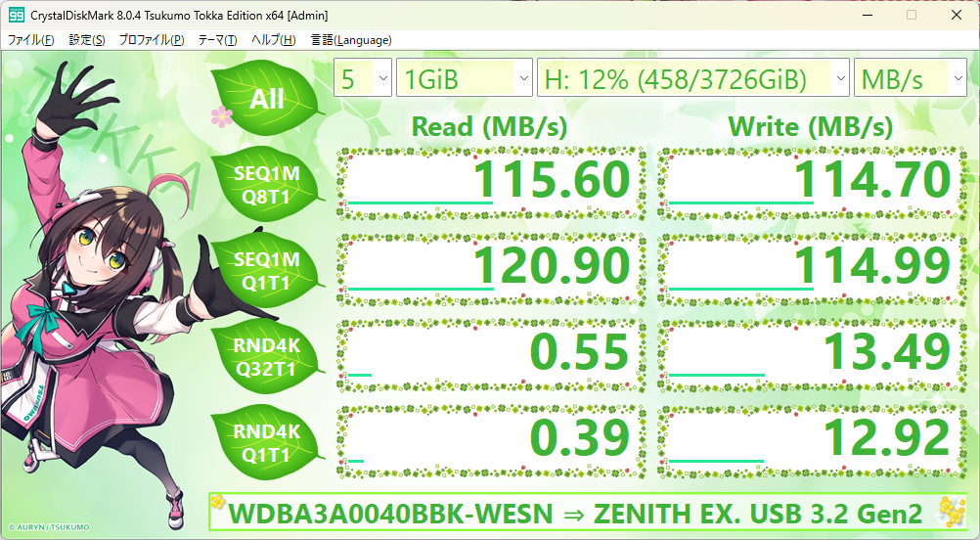Screen dimensions: 980x540
Task: Minimize the CrystalDiskMark window
Action: point(867,15)
